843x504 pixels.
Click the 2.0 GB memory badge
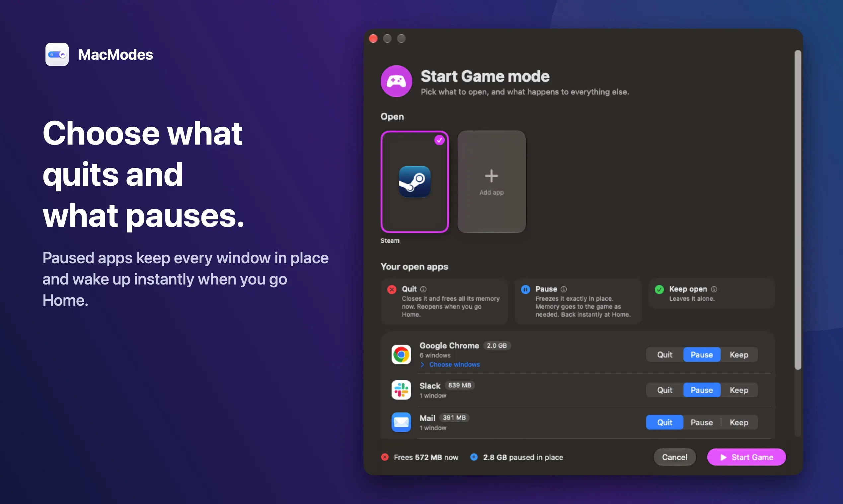click(497, 346)
